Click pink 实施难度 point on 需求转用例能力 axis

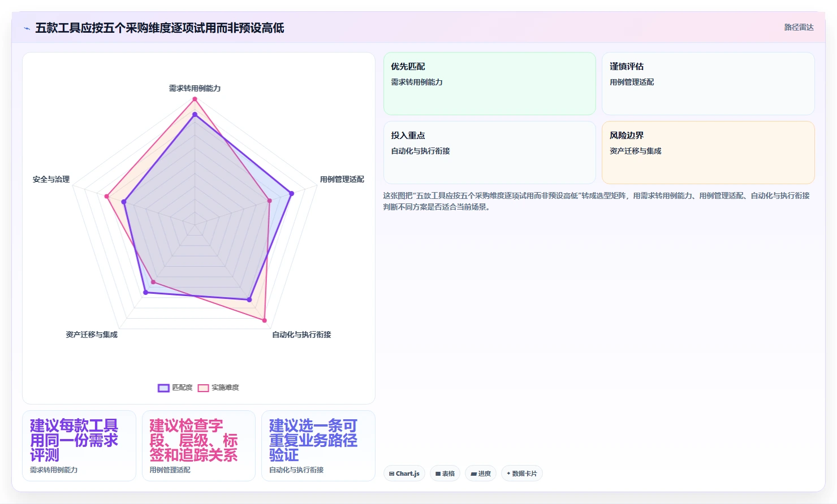click(195, 99)
